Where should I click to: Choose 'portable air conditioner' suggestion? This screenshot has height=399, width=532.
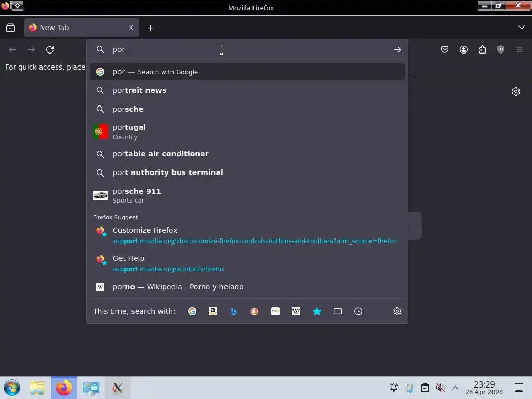[x=247, y=154]
